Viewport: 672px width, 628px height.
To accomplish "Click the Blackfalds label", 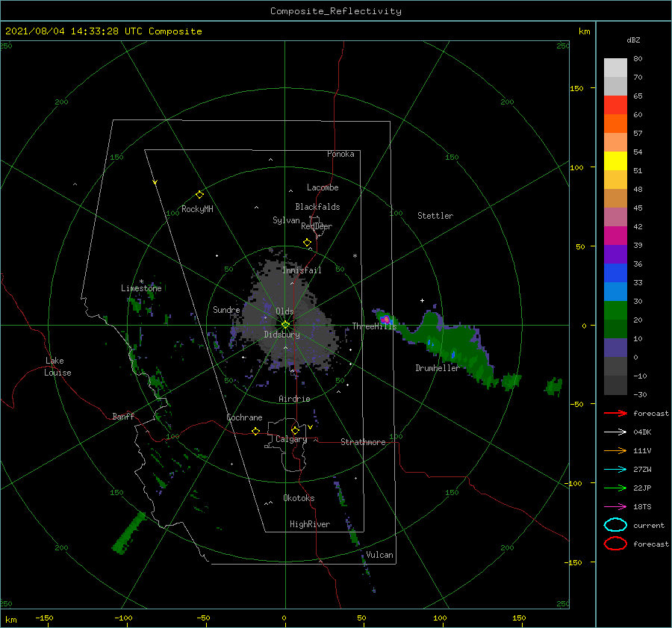I will (x=317, y=207).
